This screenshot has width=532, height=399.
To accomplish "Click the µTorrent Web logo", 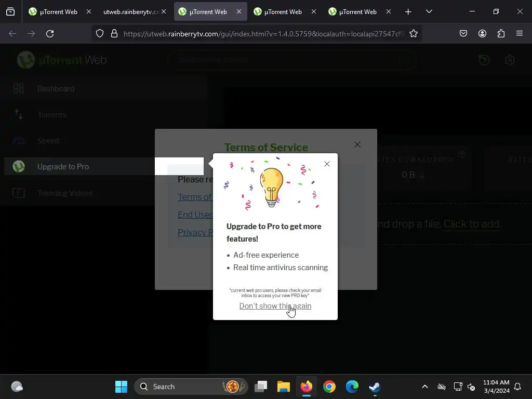I will [62, 60].
